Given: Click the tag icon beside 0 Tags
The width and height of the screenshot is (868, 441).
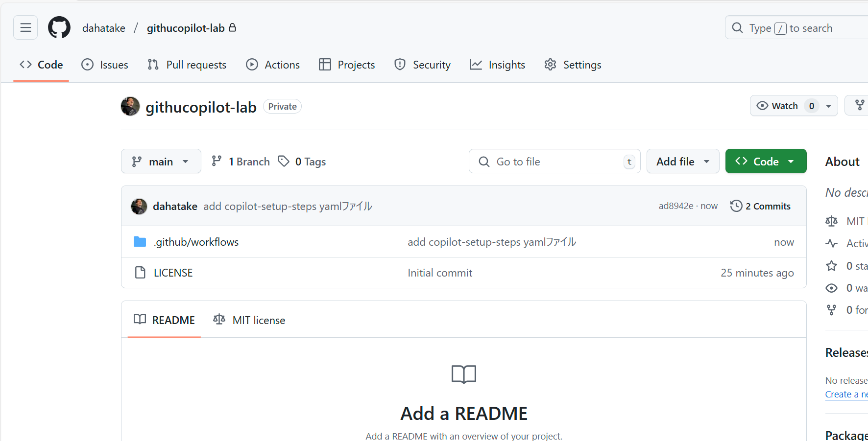Looking at the screenshot, I should pyautogui.click(x=284, y=161).
